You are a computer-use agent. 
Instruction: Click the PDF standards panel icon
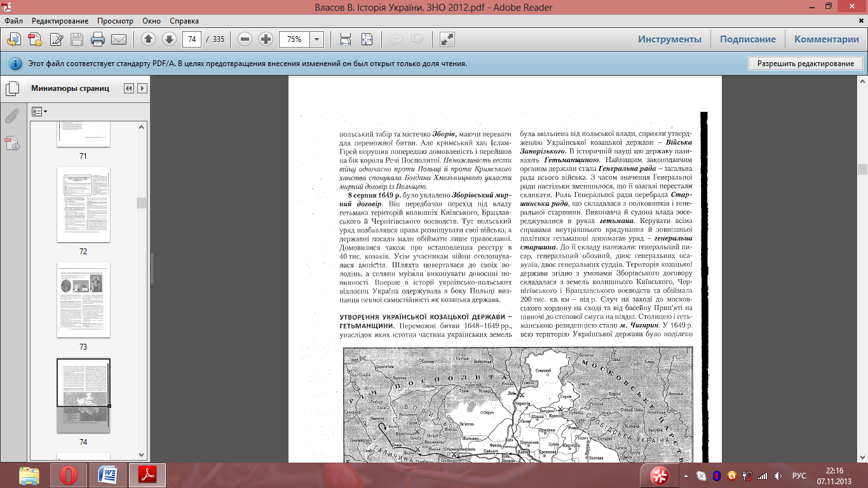pos(13,143)
